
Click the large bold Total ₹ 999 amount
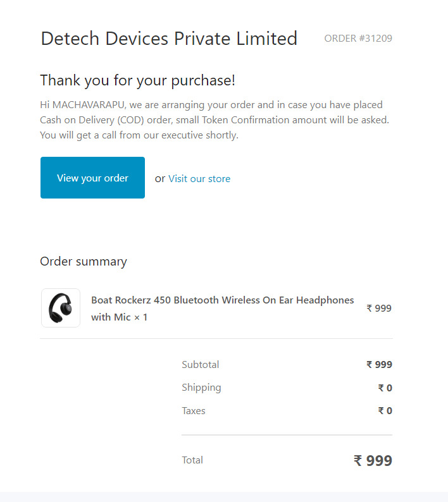pos(373,461)
